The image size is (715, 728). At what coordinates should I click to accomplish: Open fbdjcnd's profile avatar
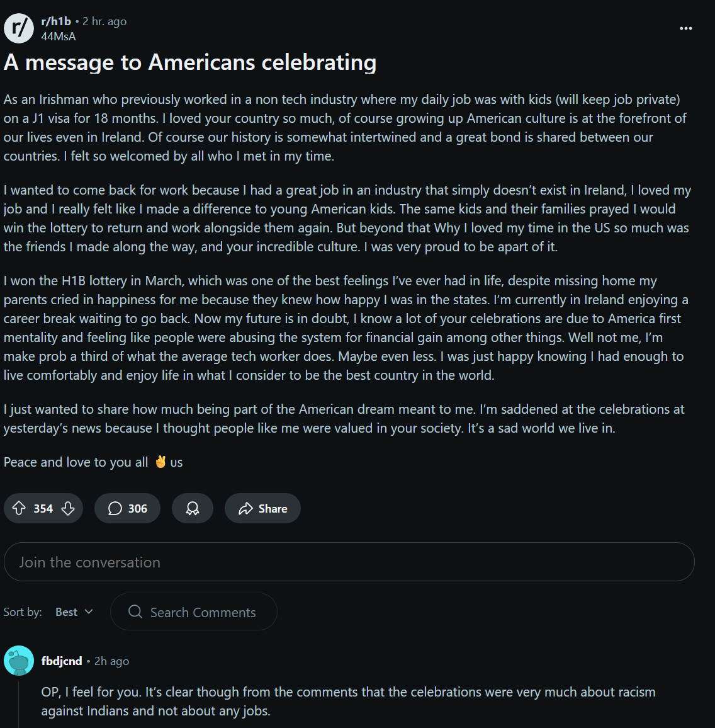point(19,661)
